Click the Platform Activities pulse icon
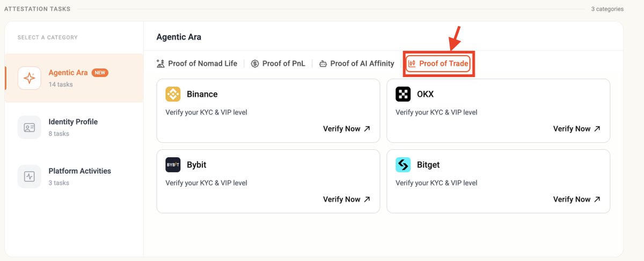 coord(29,177)
